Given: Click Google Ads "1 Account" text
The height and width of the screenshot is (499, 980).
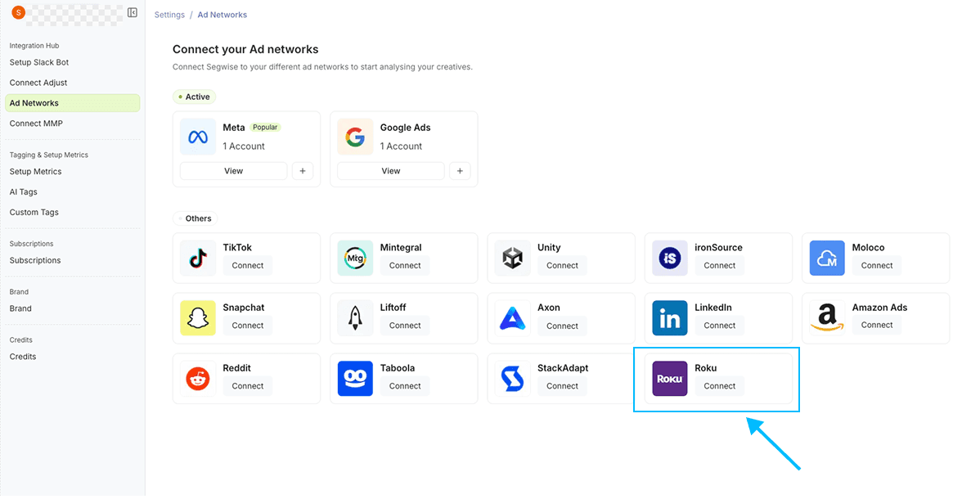Looking at the screenshot, I should [x=402, y=146].
